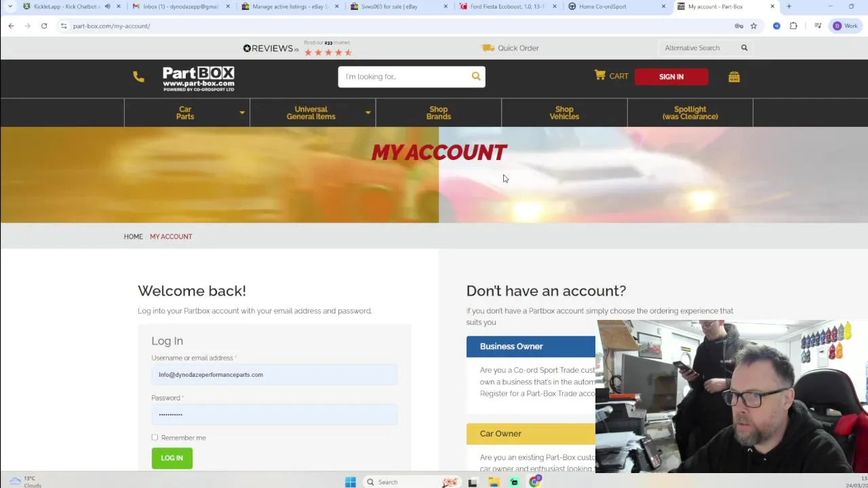Open the saved passwords key icon
Image resolution: width=868 pixels, height=488 pixels.
point(738,26)
